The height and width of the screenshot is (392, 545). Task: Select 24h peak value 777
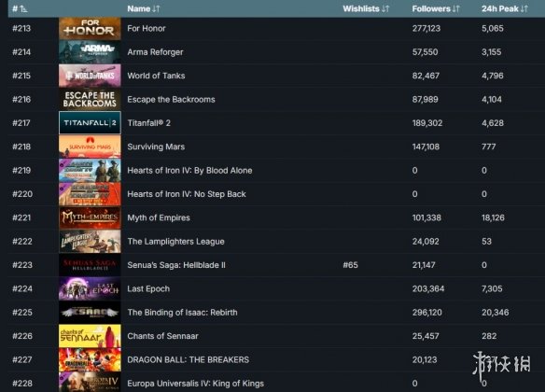pos(489,147)
